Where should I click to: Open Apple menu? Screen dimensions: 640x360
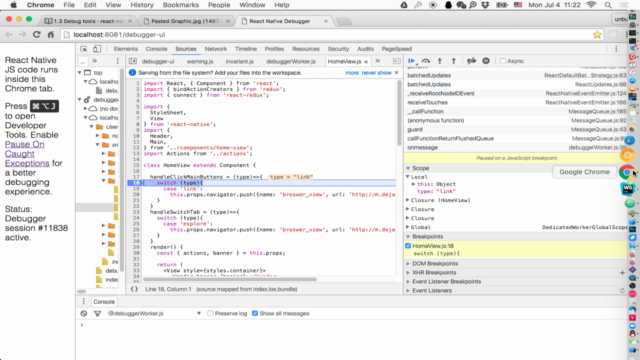(x=13, y=5)
